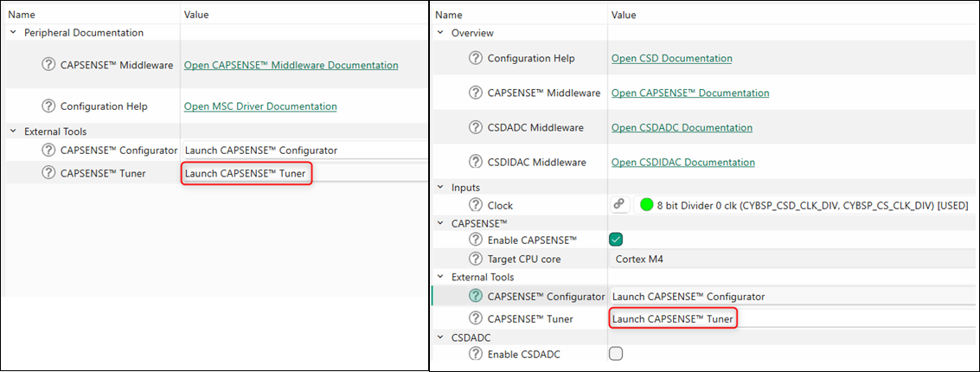Collapse the Overview section
The width and height of the screenshot is (980, 372).
tap(440, 33)
